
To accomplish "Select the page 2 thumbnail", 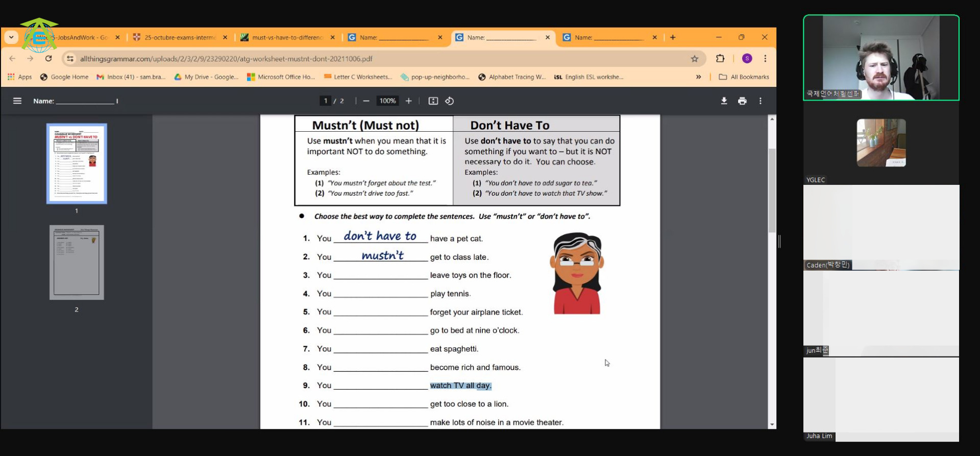I will coord(77,262).
